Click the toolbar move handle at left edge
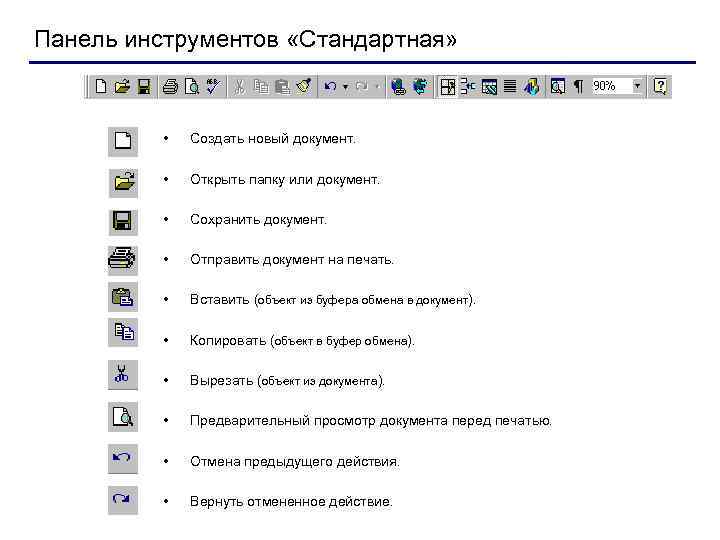The image size is (720, 540). click(x=86, y=86)
